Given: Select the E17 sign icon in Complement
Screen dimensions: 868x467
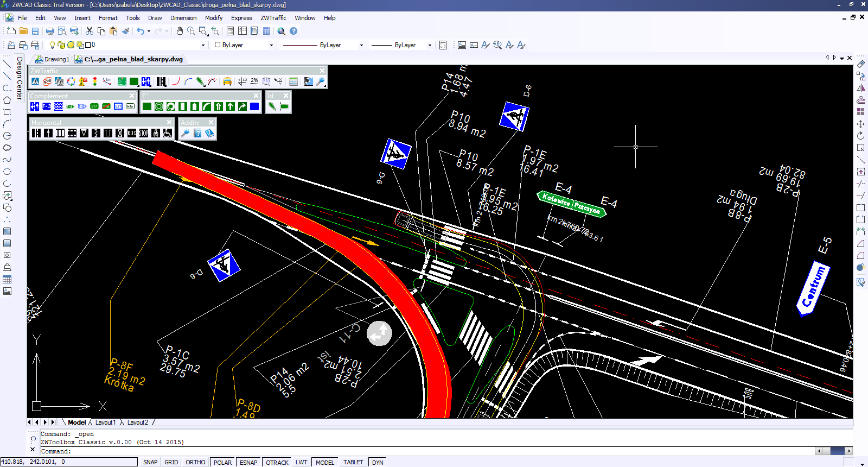Looking at the screenshot, I should (x=94, y=106).
